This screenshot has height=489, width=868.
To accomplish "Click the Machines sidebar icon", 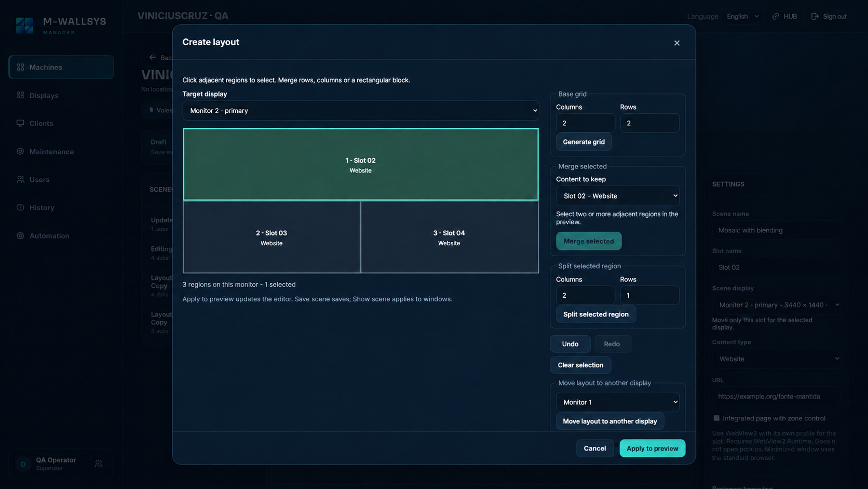I will click(x=20, y=67).
